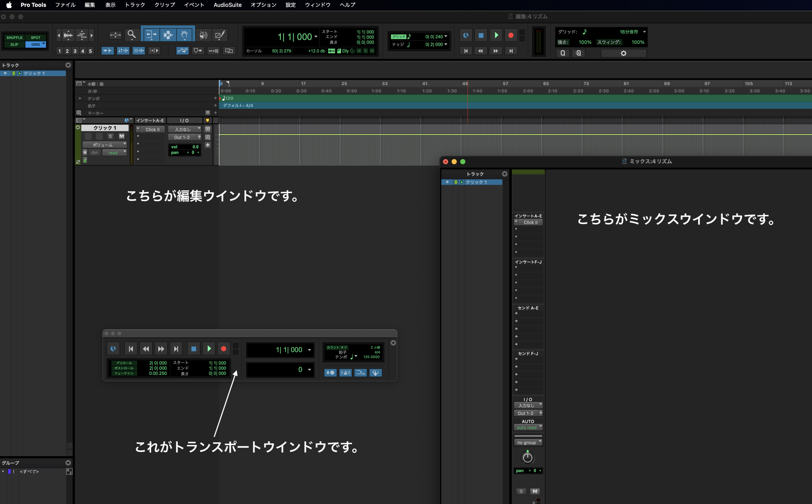
Task: Open grid settings gear icon
Action: click(x=623, y=53)
